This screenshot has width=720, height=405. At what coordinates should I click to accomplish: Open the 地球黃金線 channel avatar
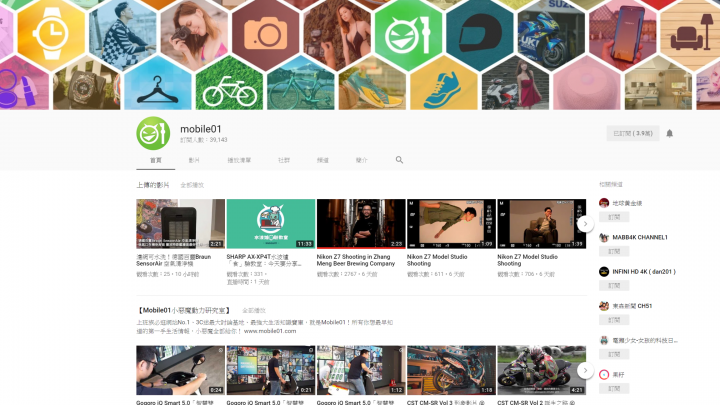(x=604, y=203)
